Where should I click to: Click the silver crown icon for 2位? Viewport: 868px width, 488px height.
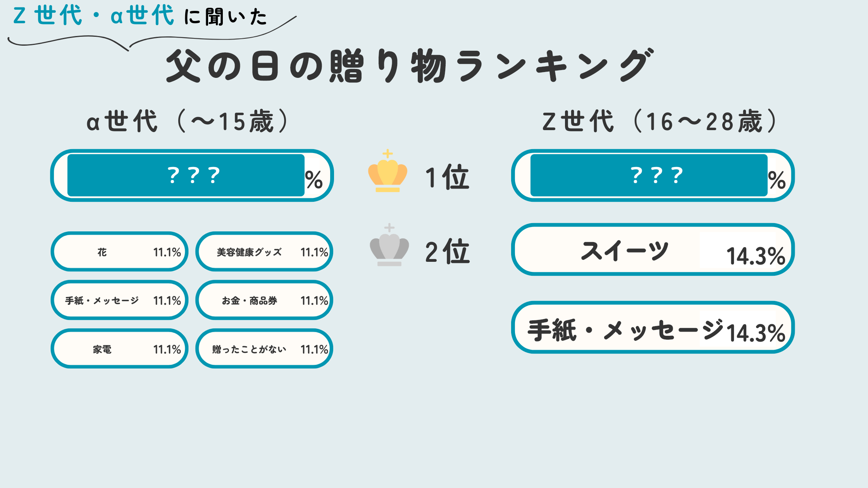(x=389, y=245)
